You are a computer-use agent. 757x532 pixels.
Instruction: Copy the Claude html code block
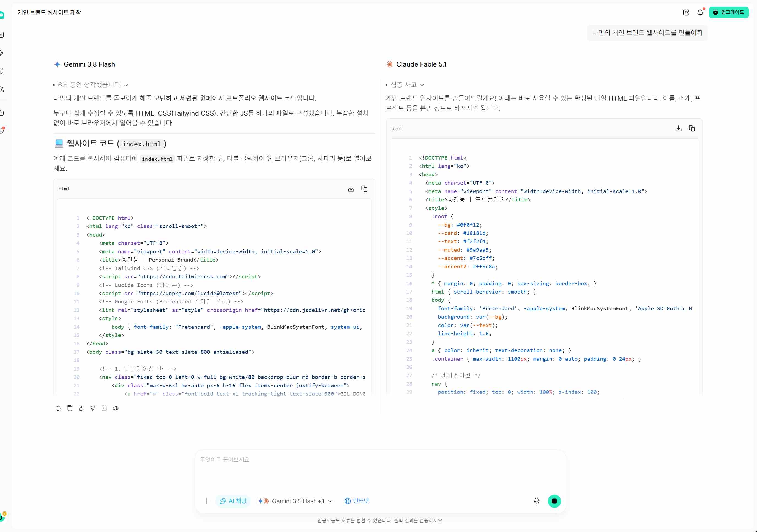click(x=692, y=128)
